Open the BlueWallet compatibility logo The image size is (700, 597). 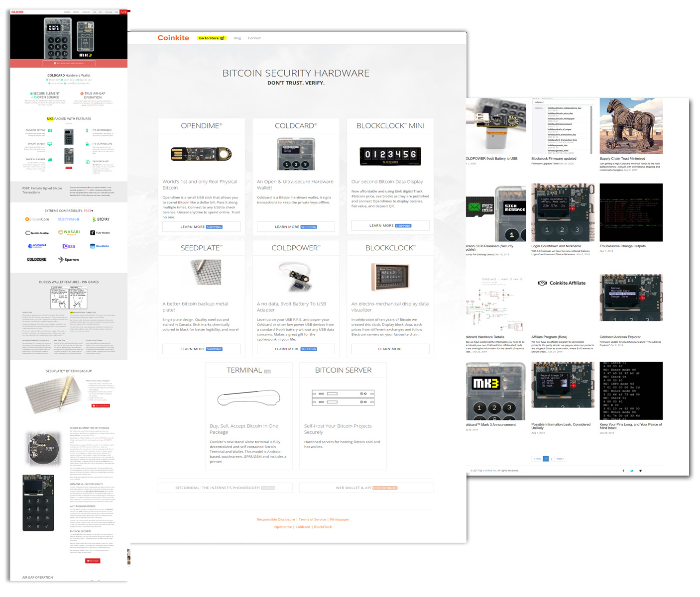[100, 246]
